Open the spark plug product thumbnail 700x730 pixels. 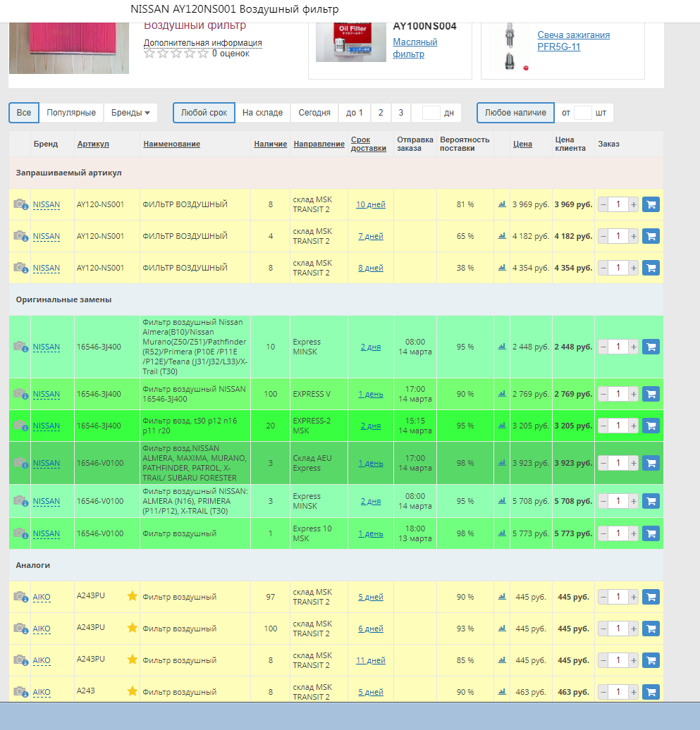click(511, 47)
